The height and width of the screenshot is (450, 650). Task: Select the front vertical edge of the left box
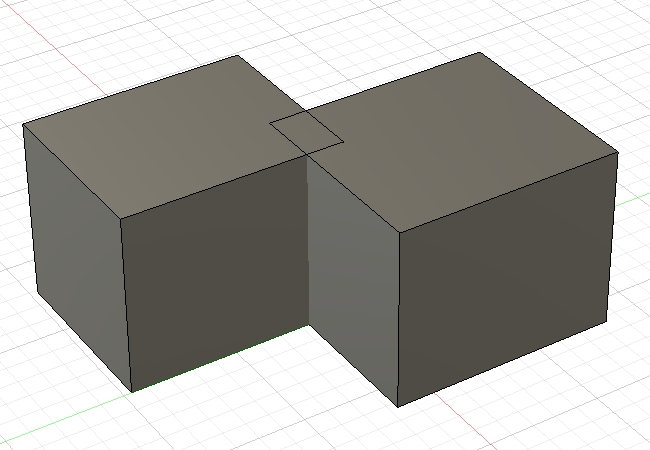click(x=126, y=300)
